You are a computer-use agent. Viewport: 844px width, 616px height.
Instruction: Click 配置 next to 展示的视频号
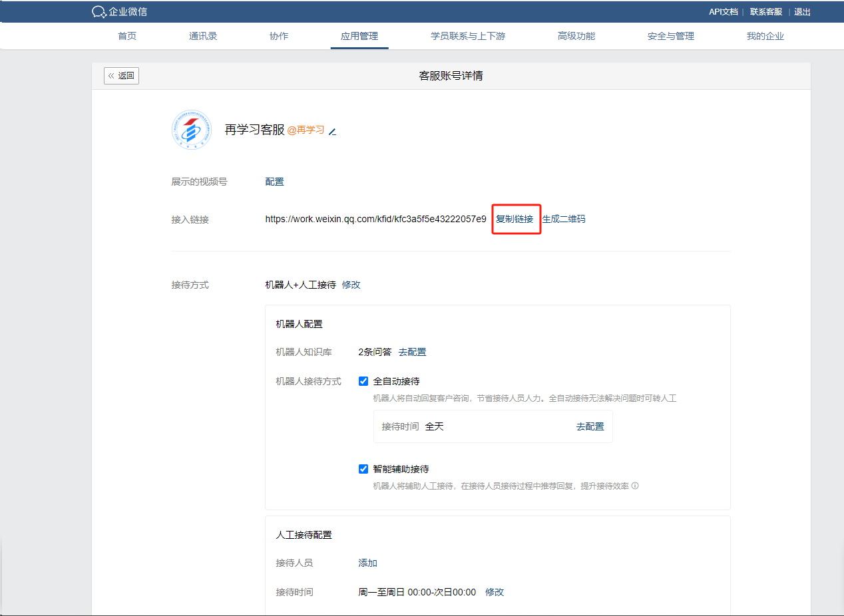[275, 182]
